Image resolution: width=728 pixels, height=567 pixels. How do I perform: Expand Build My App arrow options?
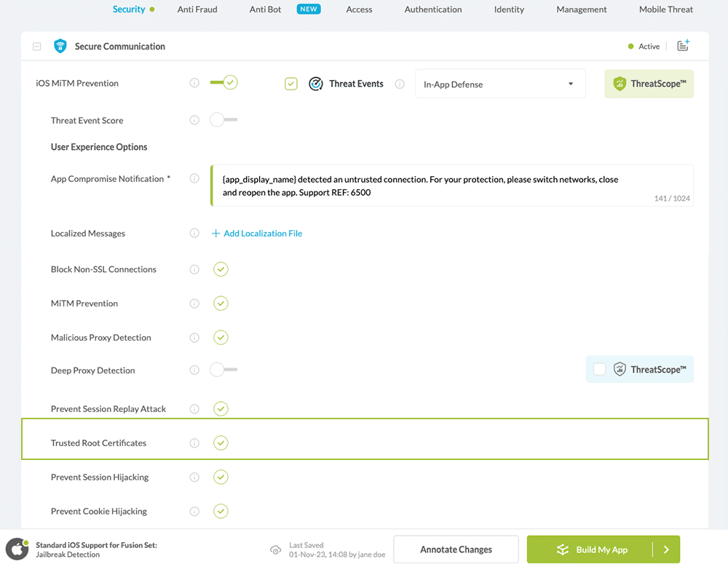tap(666, 550)
